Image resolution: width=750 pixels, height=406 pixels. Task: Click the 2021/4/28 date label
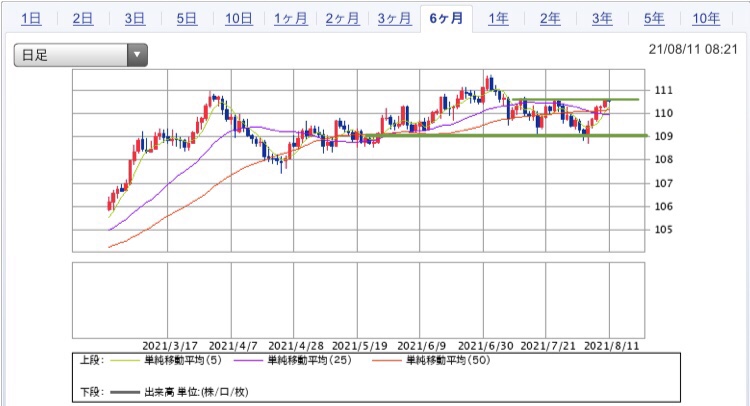(296, 346)
